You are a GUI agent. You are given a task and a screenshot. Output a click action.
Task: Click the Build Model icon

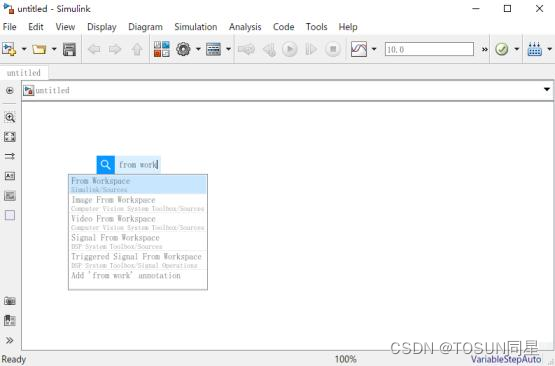(534, 49)
